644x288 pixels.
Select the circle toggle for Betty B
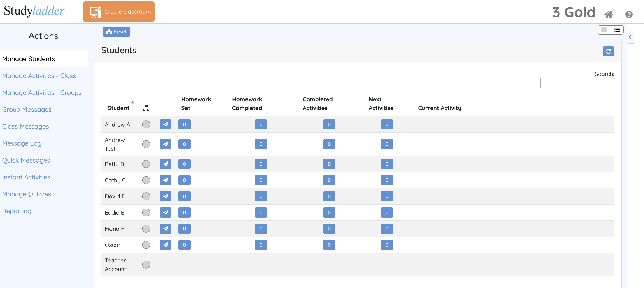[146, 164]
